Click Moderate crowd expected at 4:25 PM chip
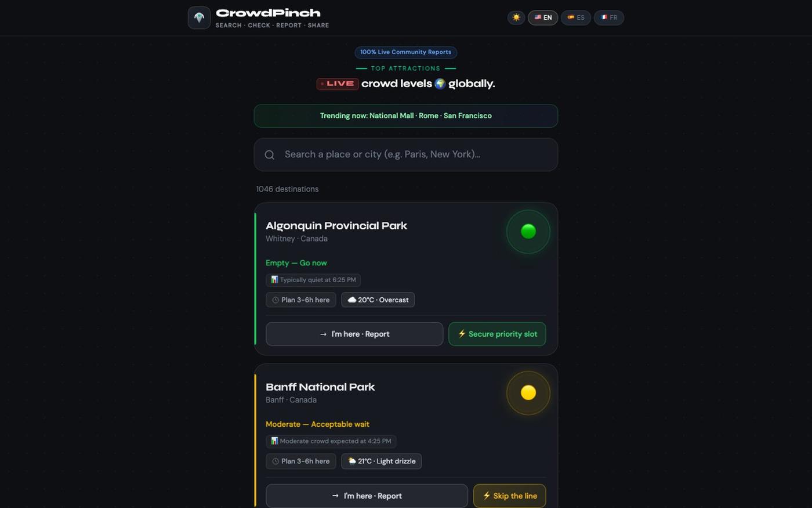812x508 pixels. [331, 441]
